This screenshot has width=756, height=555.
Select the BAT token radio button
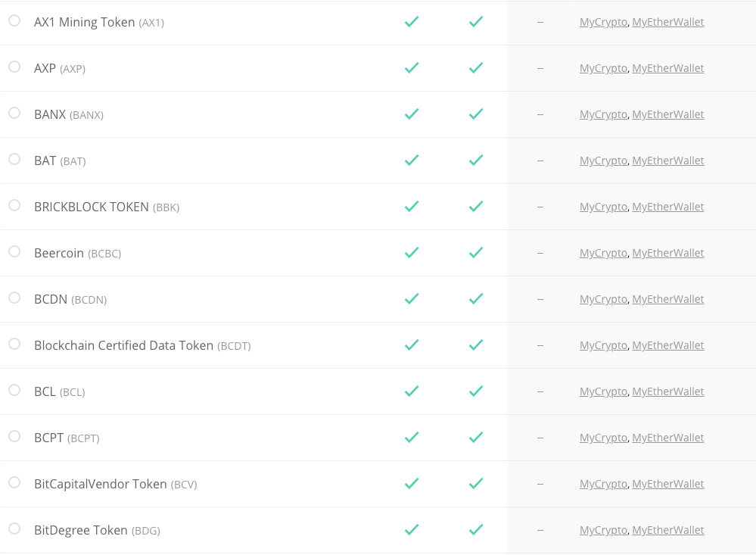pyautogui.click(x=14, y=159)
